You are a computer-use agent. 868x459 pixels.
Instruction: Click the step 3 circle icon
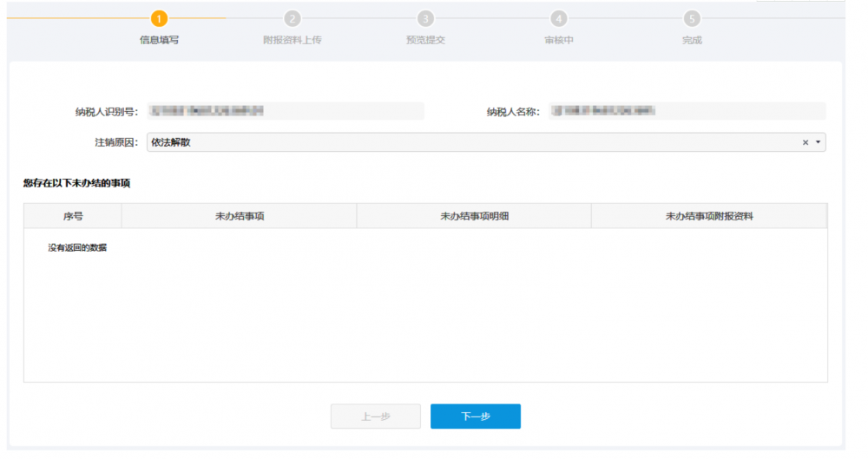pos(425,18)
